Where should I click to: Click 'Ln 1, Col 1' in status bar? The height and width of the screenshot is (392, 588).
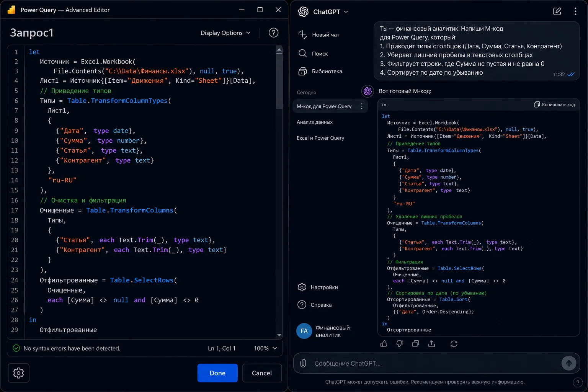click(x=222, y=348)
